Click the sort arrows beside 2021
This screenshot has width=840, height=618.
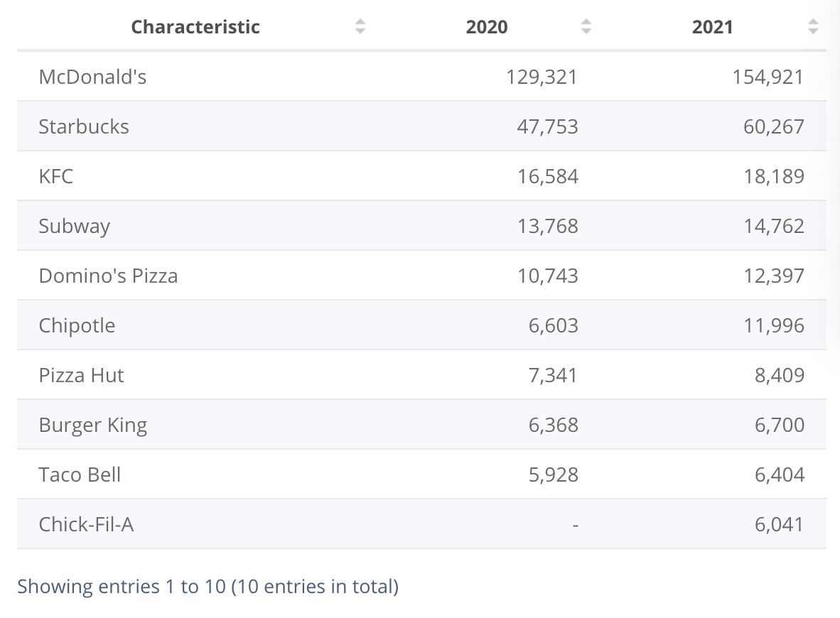(x=813, y=27)
